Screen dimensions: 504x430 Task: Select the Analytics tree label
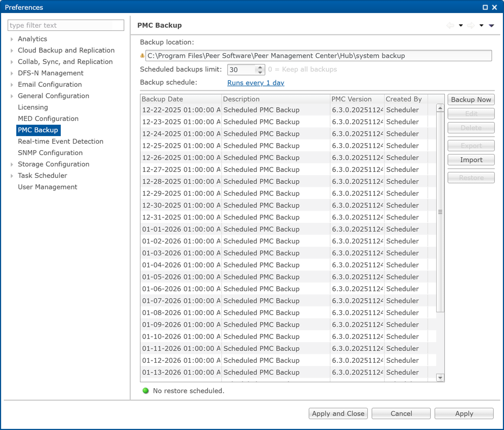coord(32,39)
